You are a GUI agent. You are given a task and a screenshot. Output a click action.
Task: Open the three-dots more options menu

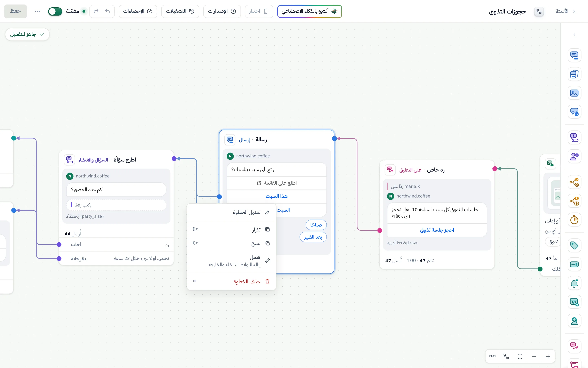37,11
